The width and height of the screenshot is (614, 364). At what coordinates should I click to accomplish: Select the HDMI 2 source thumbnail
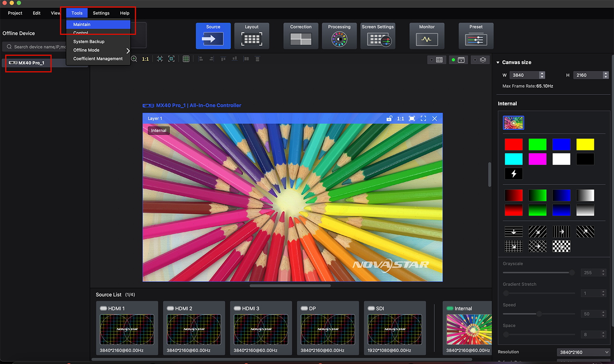pos(194,329)
